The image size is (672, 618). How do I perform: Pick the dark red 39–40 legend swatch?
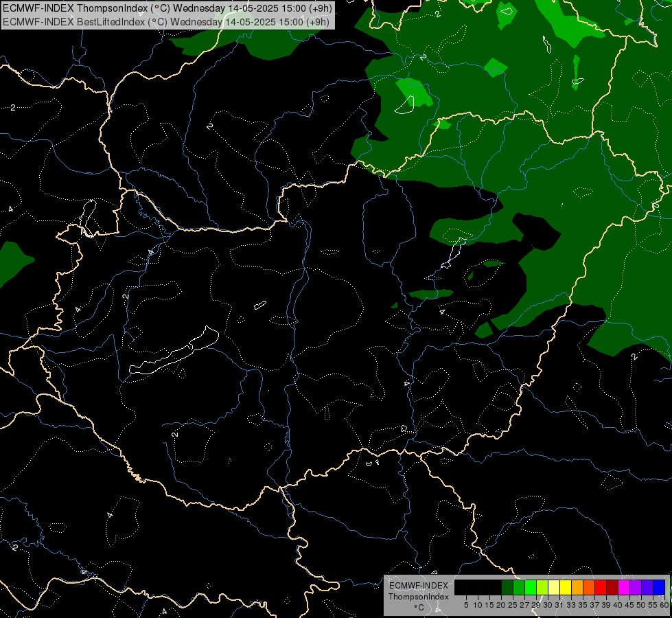coord(612,587)
